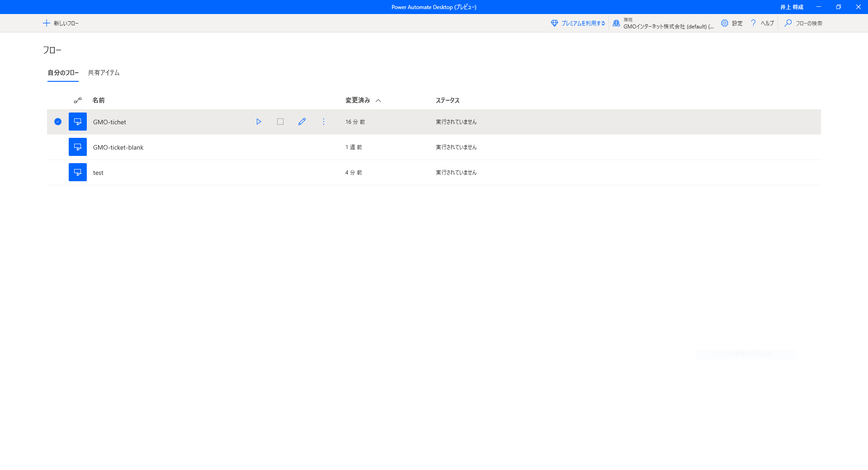This screenshot has height=470, width=868.
Task: Click the flow search magnifier icon
Action: point(788,23)
